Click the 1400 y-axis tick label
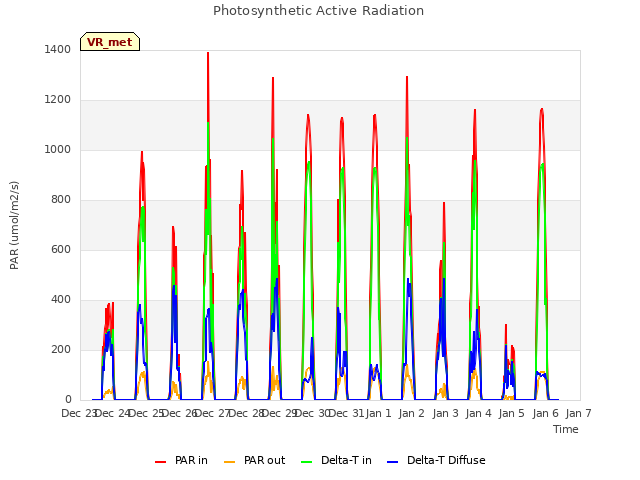The width and height of the screenshot is (640, 480). click(58, 49)
